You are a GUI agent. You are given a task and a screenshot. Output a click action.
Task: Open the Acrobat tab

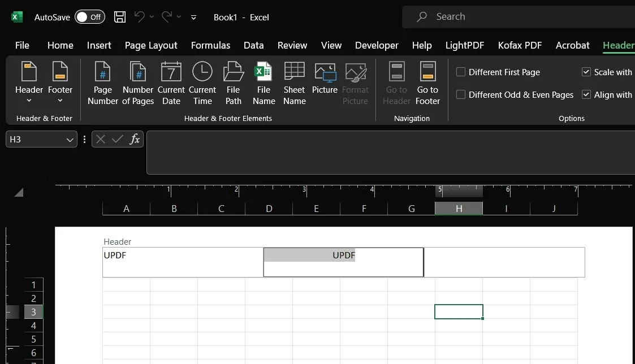[x=573, y=45]
